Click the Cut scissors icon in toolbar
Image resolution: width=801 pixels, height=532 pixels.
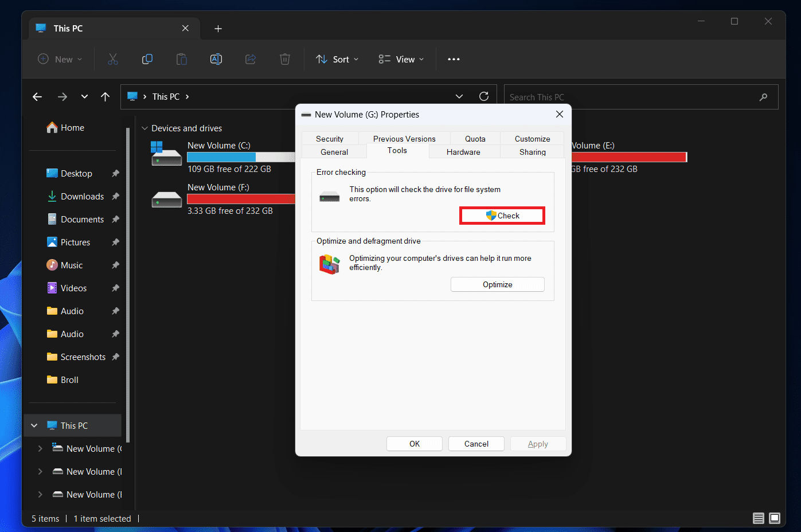[x=113, y=59]
